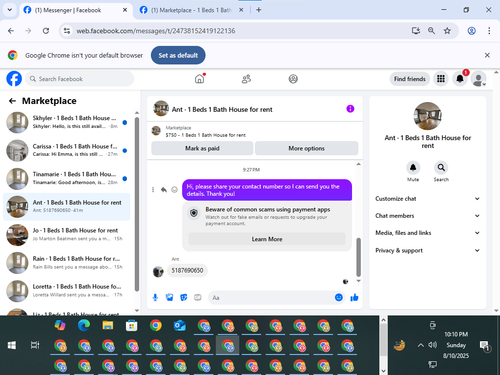
Task: Show hidden system tray icons chevron
Action: tap(421, 345)
